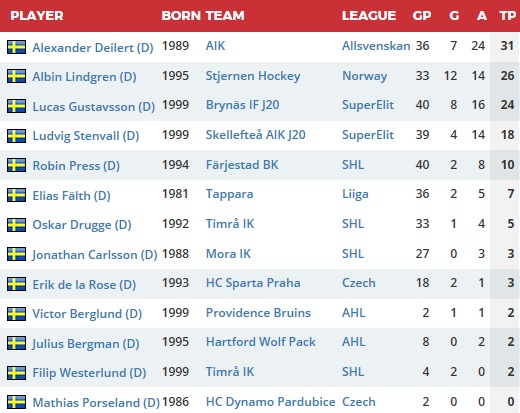Open the Allsvenskan league link
The height and width of the screenshot is (413, 520).
(376, 46)
